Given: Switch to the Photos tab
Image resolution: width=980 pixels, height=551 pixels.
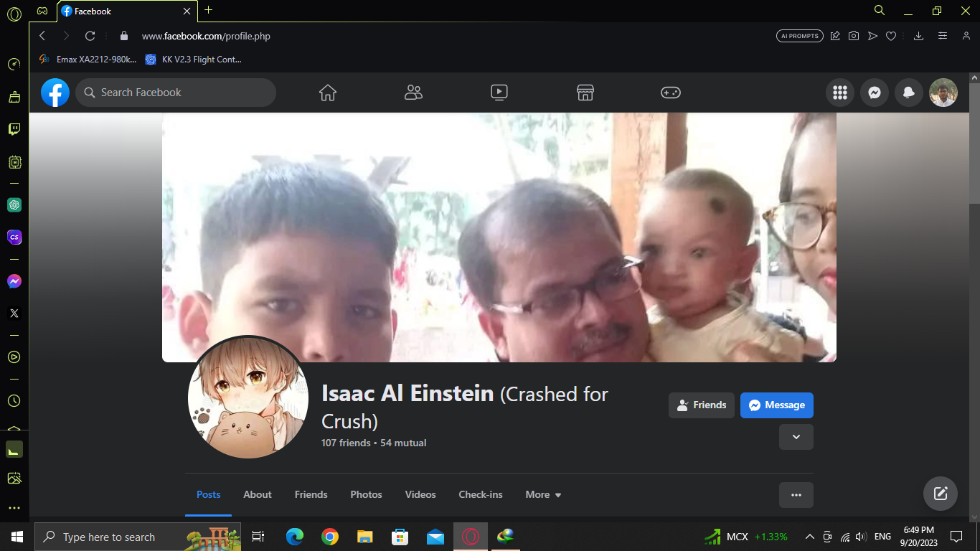Looking at the screenshot, I should click(x=367, y=494).
